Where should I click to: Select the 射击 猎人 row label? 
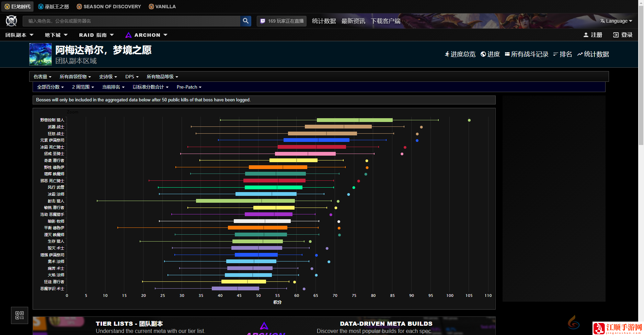[56, 201]
